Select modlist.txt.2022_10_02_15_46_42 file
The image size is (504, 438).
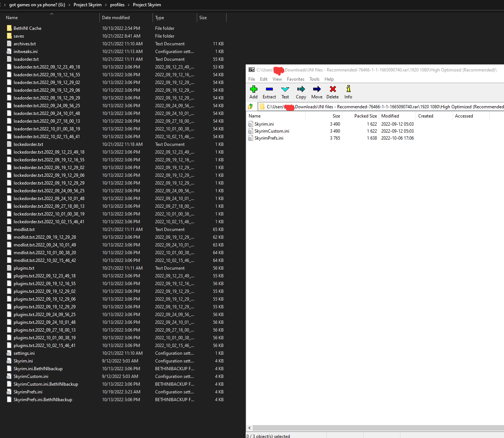coord(45,260)
